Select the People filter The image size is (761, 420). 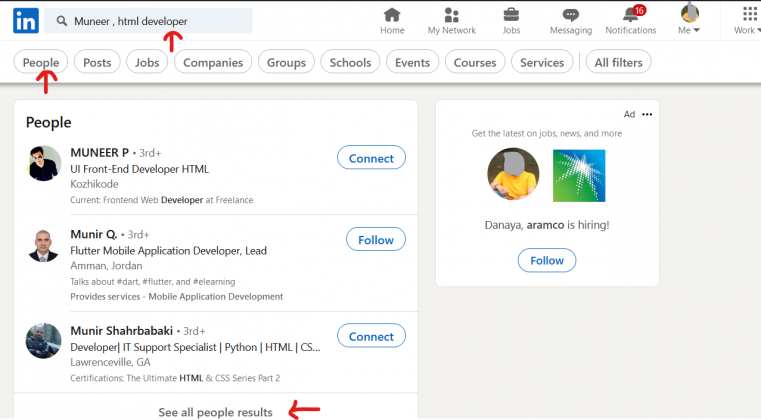point(41,62)
